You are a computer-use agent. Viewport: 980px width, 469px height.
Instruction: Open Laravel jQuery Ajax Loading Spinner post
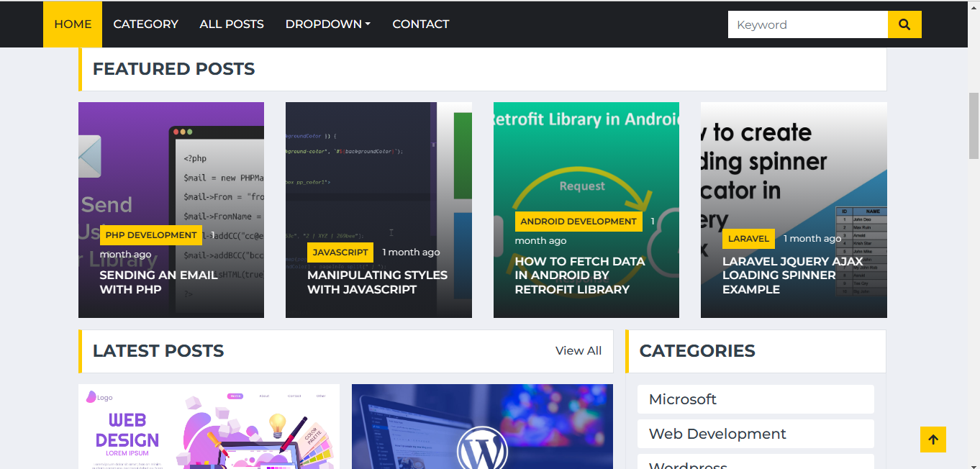[792, 275]
